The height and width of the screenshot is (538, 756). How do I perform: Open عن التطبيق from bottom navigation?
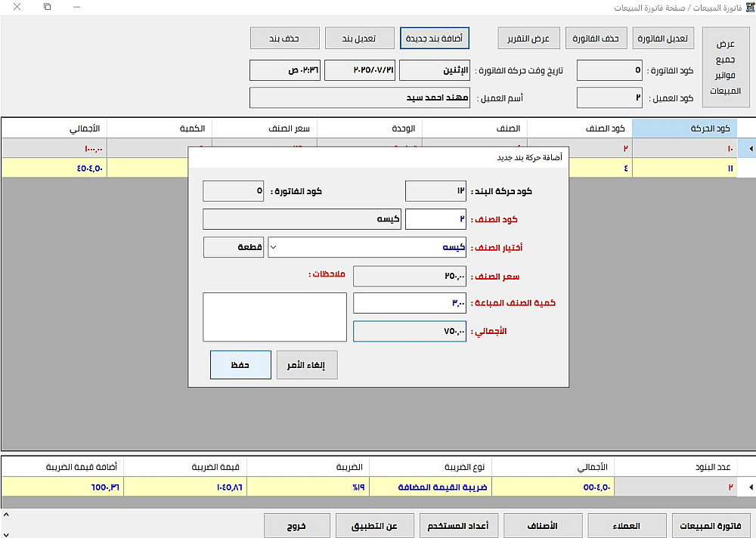click(375, 525)
